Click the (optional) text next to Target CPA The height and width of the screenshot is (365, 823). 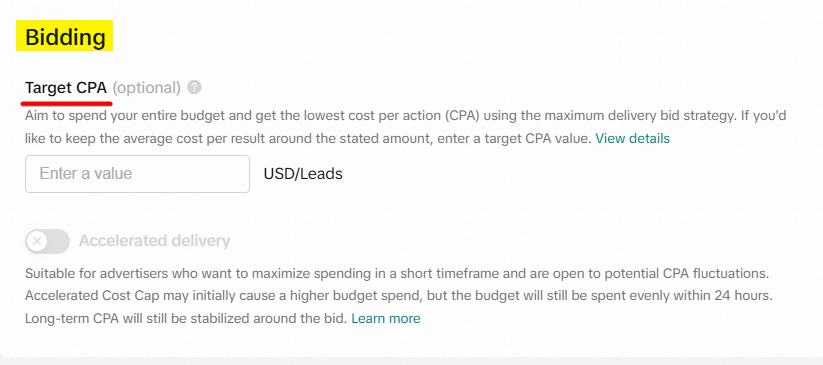(x=146, y=88)
